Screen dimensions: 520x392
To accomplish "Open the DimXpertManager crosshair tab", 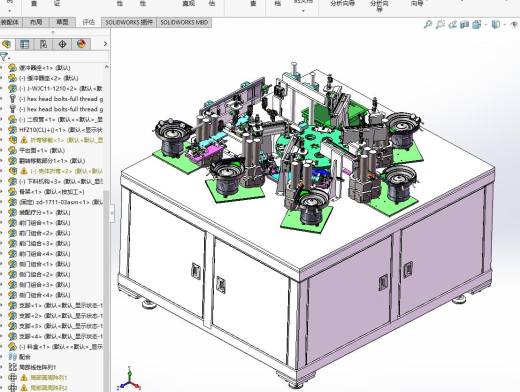I will pyautogui.click(x=62, y=44).
